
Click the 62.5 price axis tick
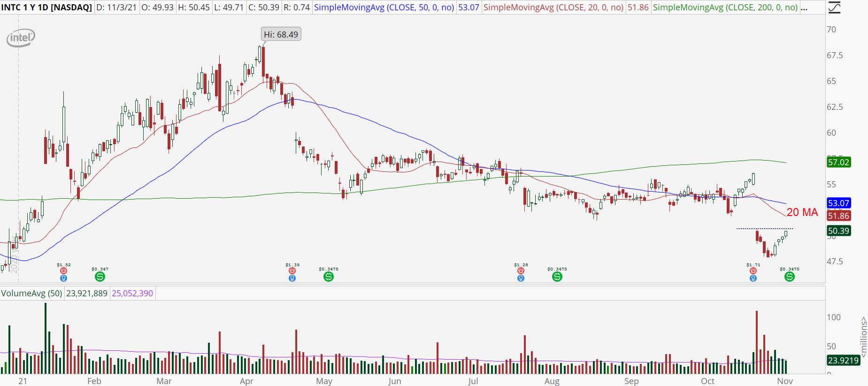tap(835, 107)
